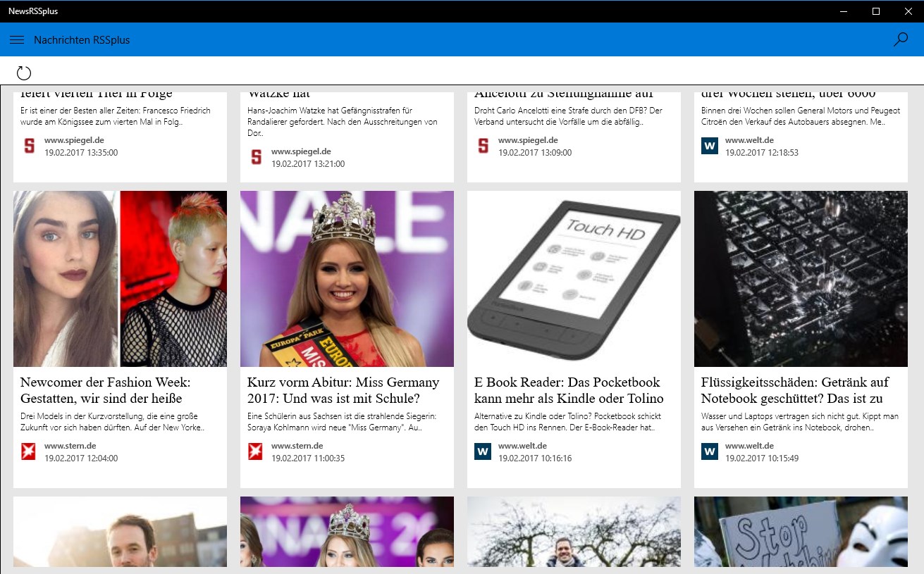Click www.welt.de on the General Motors article

(749, 140)
